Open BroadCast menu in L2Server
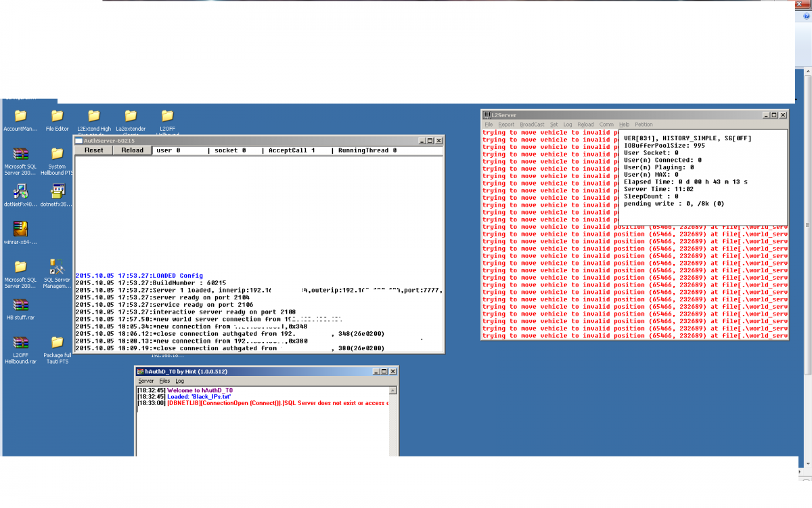The width and height of the screenshot is (812, 508). 531,125
